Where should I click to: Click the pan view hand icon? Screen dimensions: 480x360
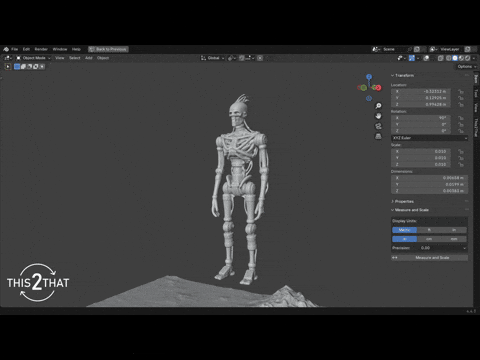coord(378,116)
